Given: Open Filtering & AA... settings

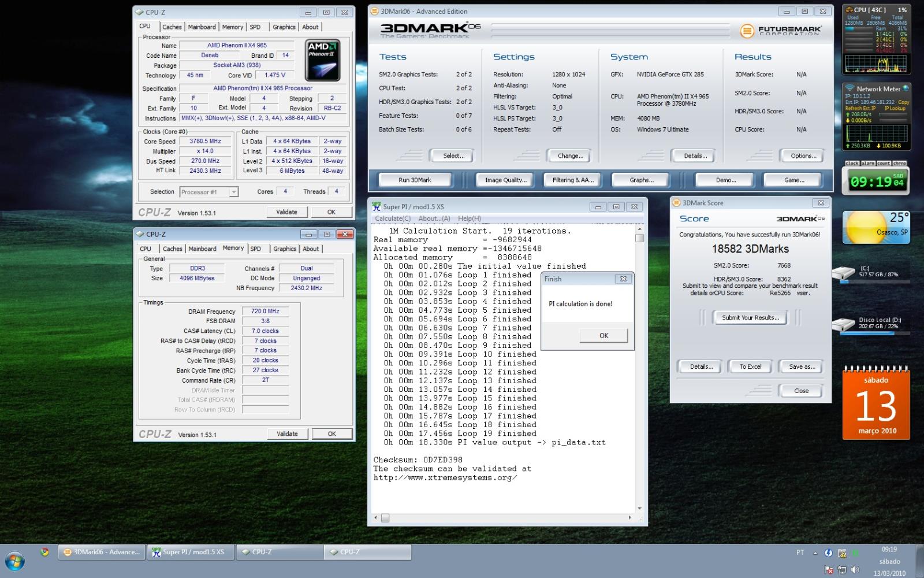Looking at the screenshot, I should point(573,180).
